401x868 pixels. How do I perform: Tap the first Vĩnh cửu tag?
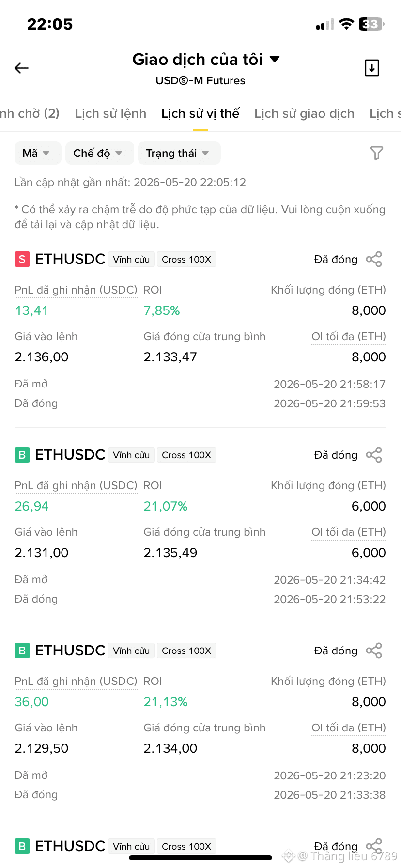point(131,259)
